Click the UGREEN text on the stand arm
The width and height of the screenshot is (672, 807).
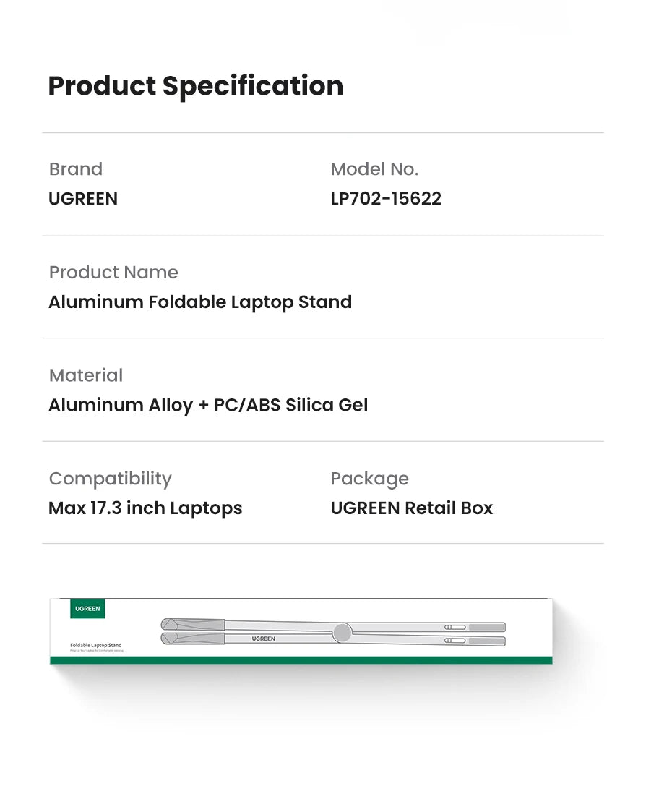coord(263,639)
